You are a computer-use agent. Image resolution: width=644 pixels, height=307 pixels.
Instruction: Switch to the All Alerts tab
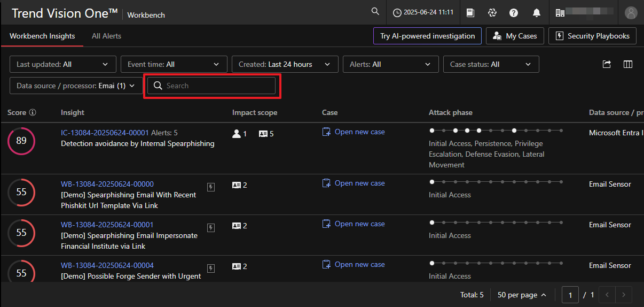click(106, 36)
